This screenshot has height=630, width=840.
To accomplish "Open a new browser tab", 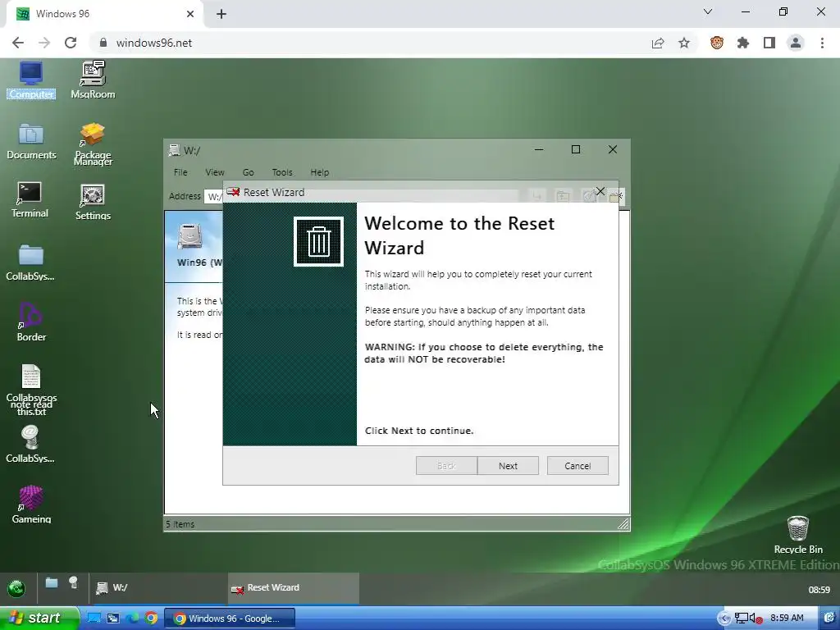I will pyautogui.click(x=221, y=14).
